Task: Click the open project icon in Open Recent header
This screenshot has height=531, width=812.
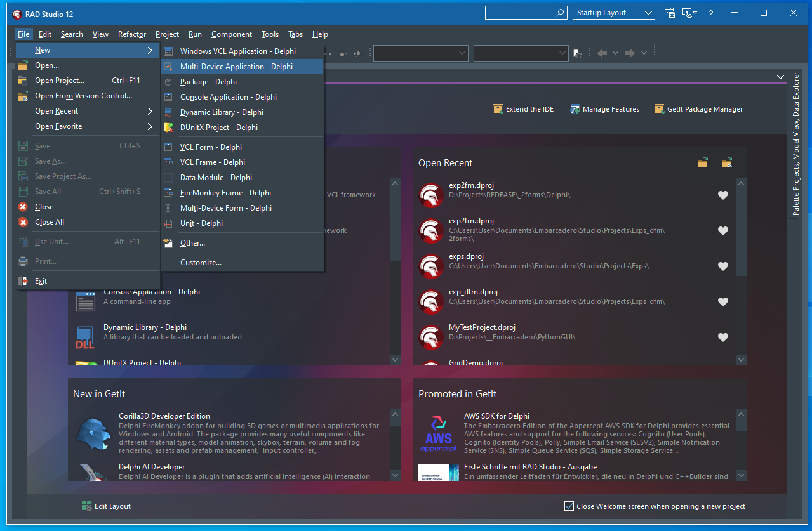Action: (727, 163)
